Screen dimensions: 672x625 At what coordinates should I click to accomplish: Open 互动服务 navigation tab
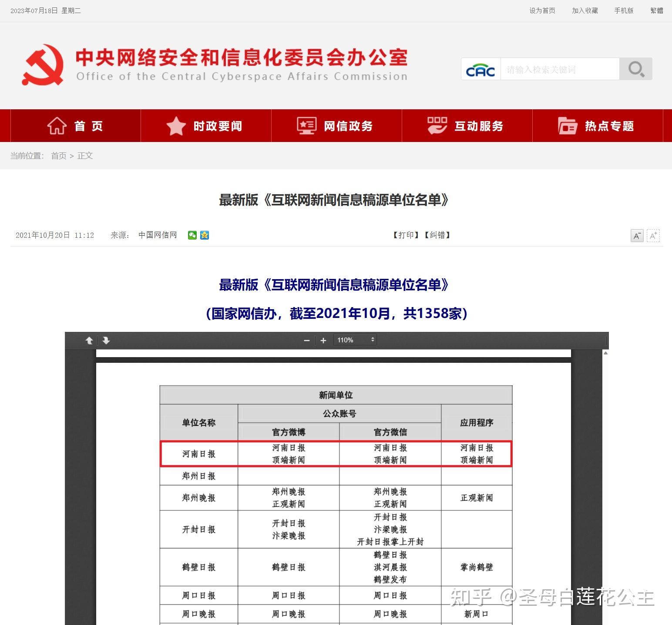tap(467, 126)
